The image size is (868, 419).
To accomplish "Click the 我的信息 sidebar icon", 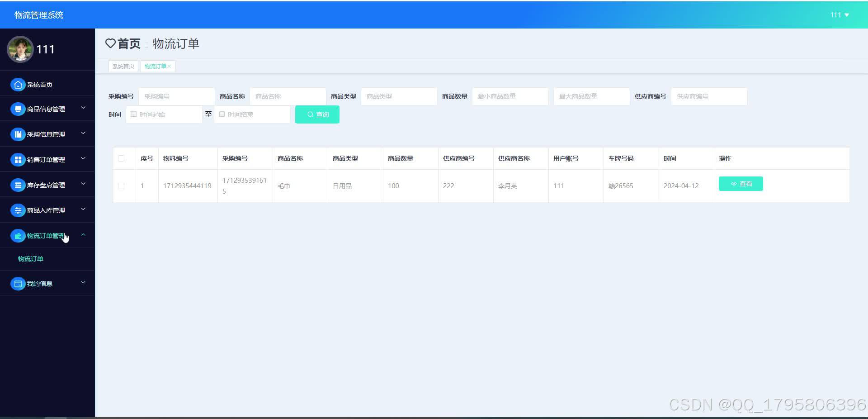I will pos(18,284).
